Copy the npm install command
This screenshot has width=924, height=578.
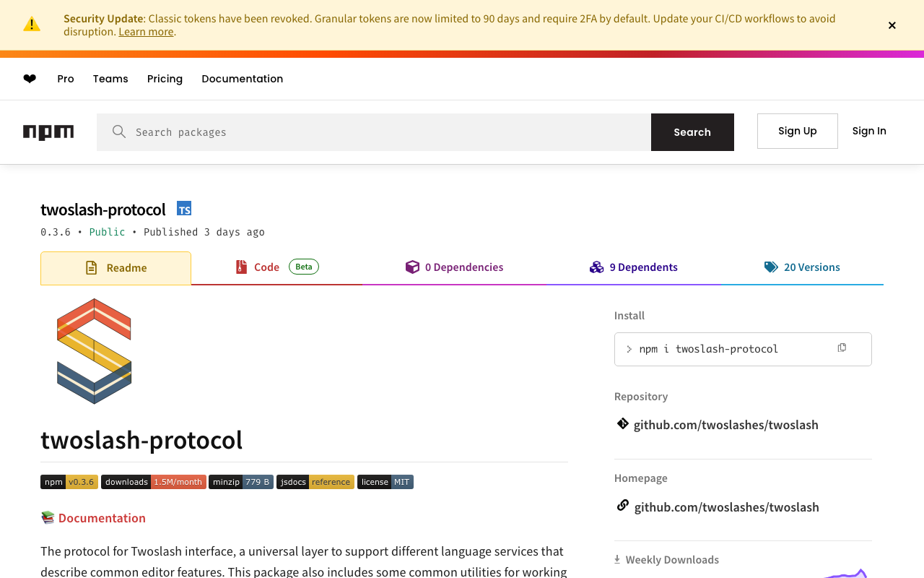842,348
